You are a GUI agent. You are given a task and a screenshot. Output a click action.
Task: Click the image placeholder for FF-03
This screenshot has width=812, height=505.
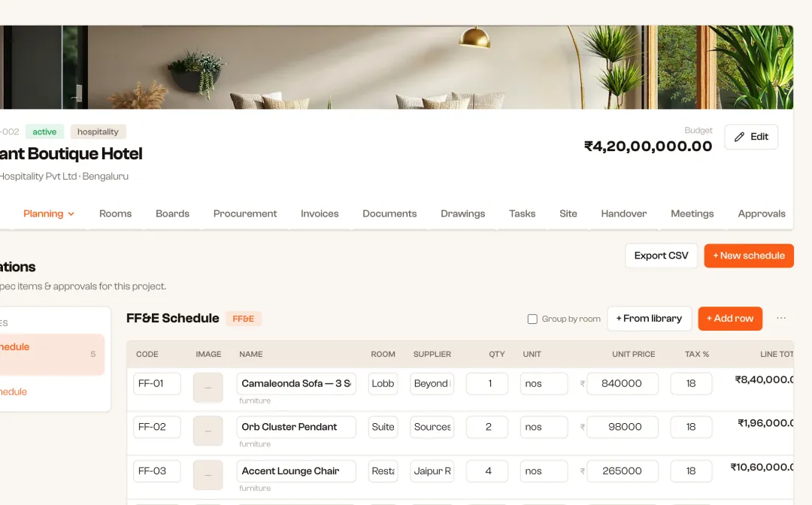[208, 475]
